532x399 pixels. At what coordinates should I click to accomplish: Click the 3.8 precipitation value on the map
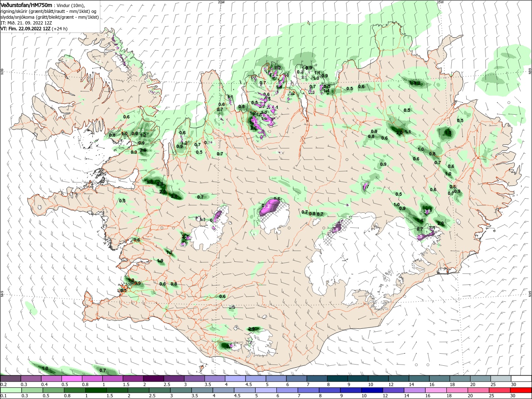427,211
